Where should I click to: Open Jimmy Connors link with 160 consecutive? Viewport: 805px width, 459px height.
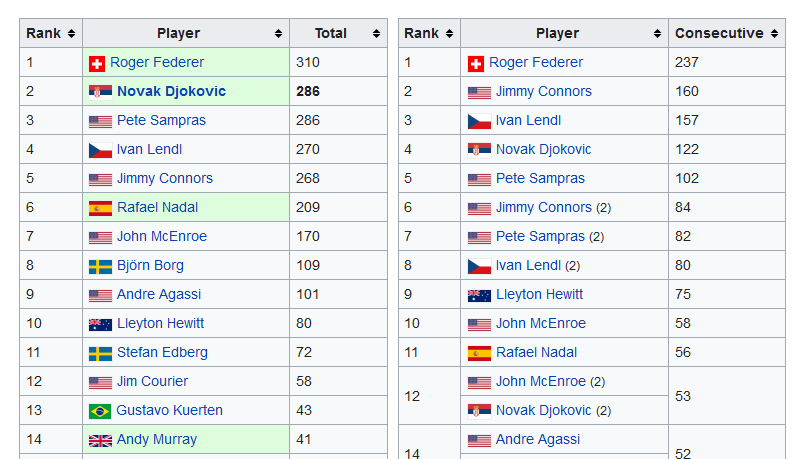click(544, 91)
